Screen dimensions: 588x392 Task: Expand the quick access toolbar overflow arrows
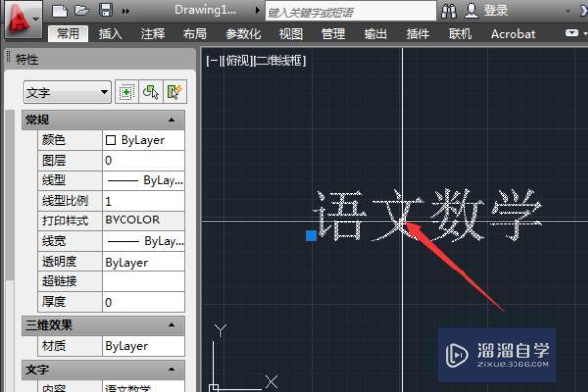[x=126, y=11]
